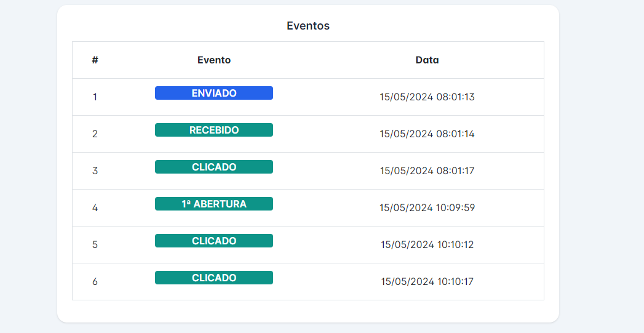Select the Data column header

[x=427, y=60]
